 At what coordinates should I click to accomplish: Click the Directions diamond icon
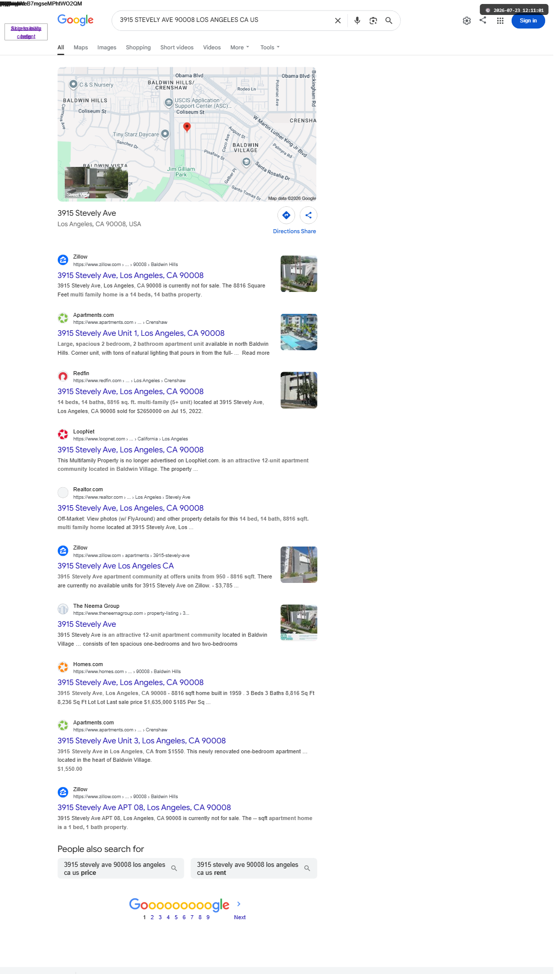[x=286, y=215]
